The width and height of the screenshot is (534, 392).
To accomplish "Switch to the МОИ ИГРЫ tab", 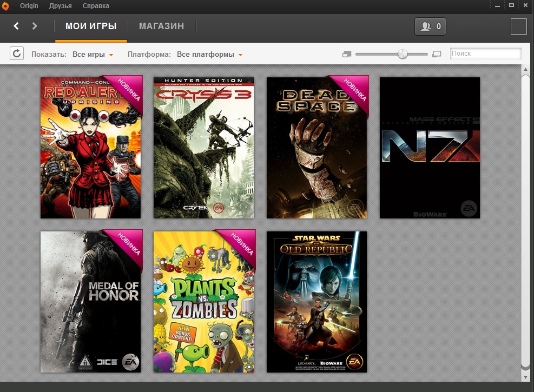I will coord(91,26).
